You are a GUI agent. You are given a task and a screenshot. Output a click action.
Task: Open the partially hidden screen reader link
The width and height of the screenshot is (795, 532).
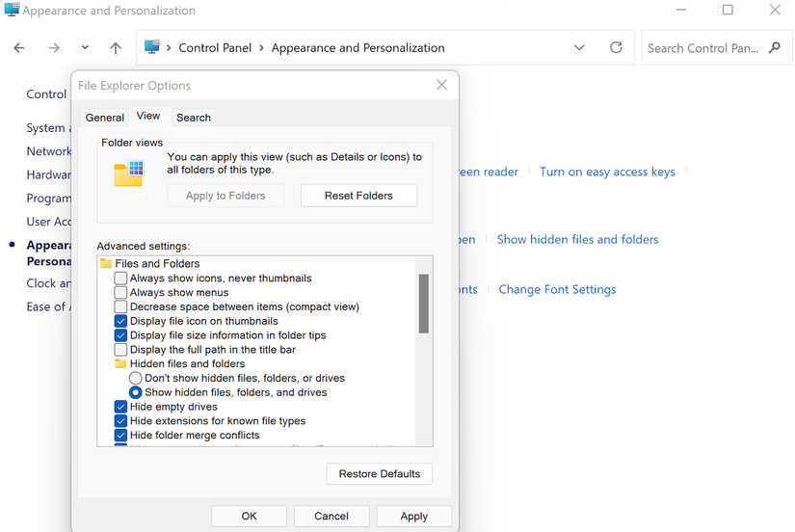click(x=489, y=172)
